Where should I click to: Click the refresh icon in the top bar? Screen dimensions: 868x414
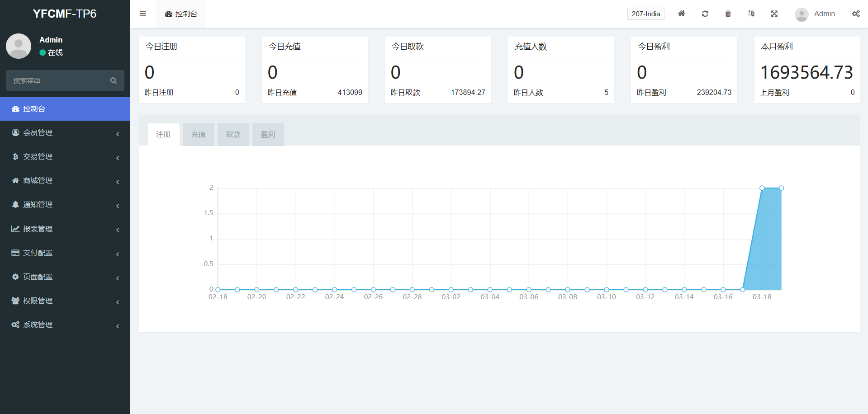click(x=705, y=14)
